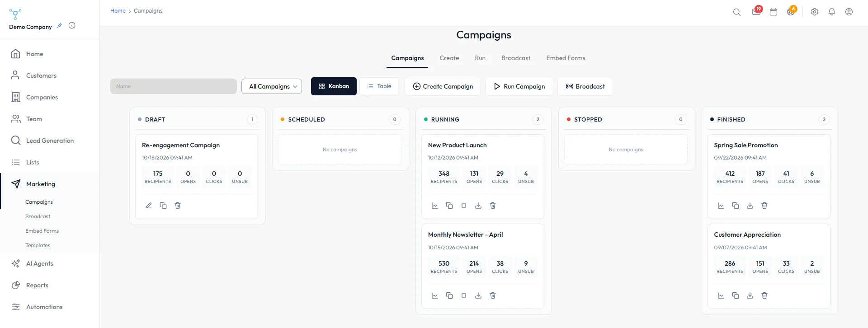Viewport: 868px width, 328px height.
Task: Copy the Monthly Newsletter - April campaign
Action: (x=449, y=295)
